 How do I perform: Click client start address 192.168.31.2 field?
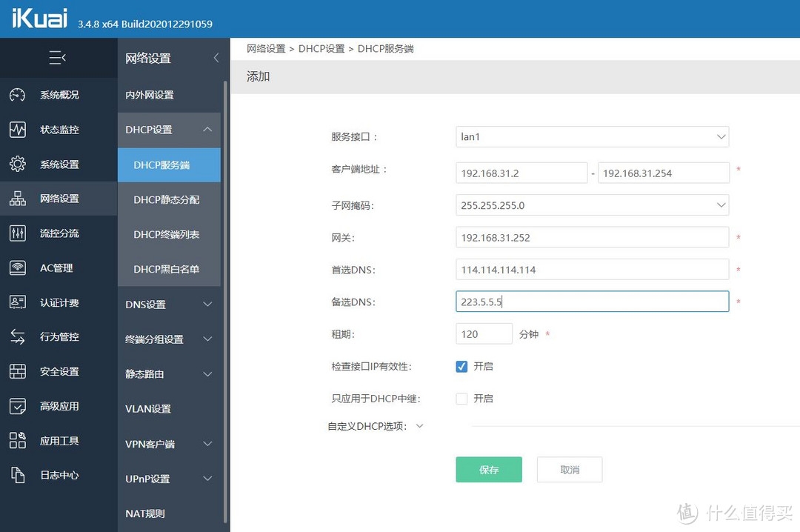click(x=521, y=173)
